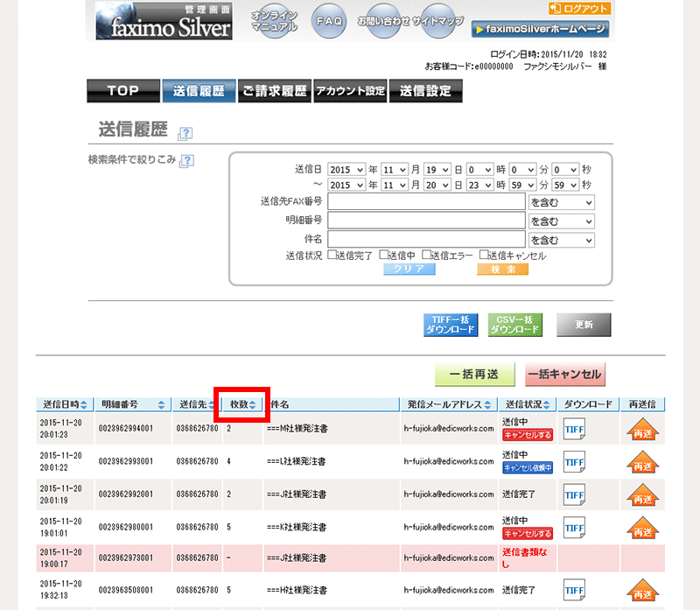Switch to the ご請求履歴 tab

tap(275, 92)
